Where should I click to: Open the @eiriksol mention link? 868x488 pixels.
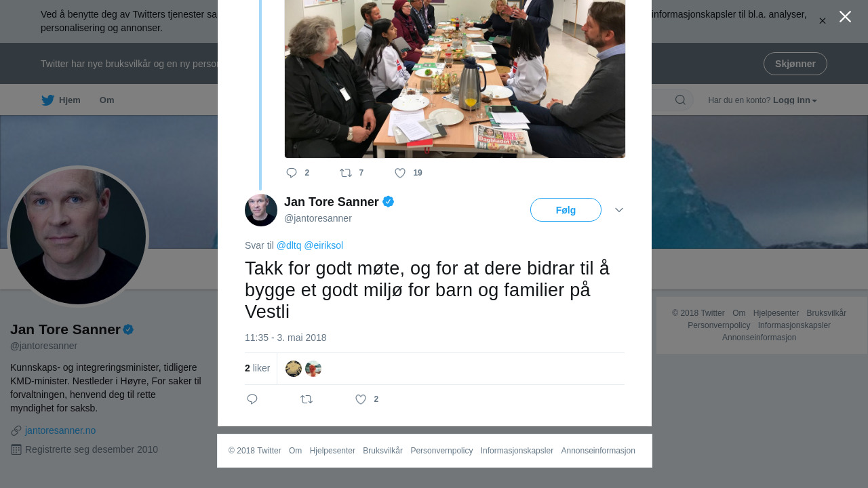tap(323, 245)
